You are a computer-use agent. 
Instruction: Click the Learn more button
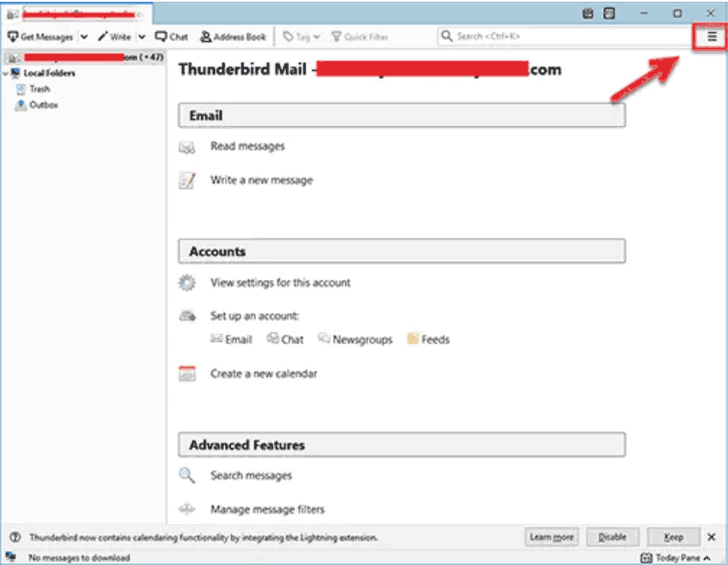[x=551, y=537]
